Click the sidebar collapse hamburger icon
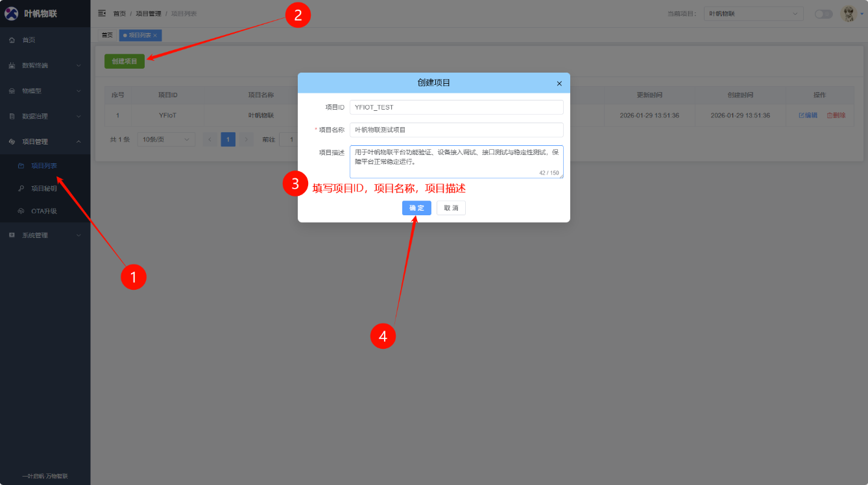The image size is (868, 485). pyautogui.click(x=102, y=13)
